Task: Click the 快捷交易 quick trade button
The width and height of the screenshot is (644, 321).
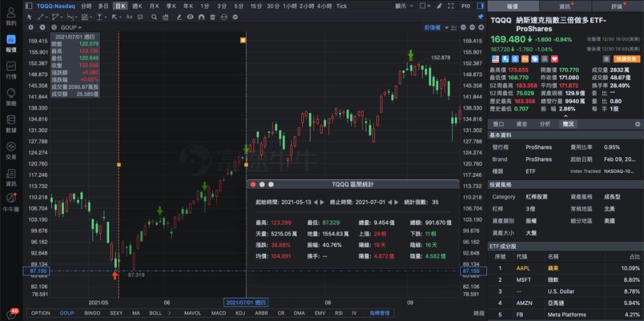Action: pos(627,59)
